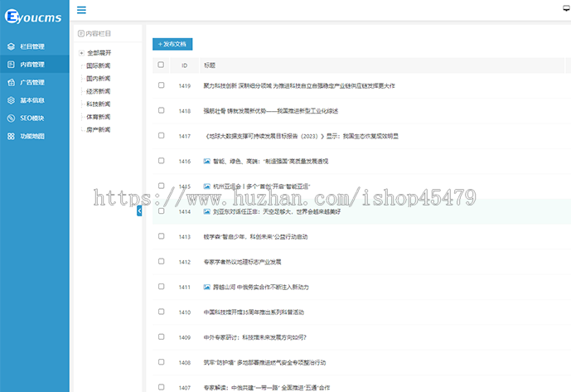Click the ID cell 1414
Image resolution: width=571 pixels, height=392 pixels.
[x=185, y=211]
